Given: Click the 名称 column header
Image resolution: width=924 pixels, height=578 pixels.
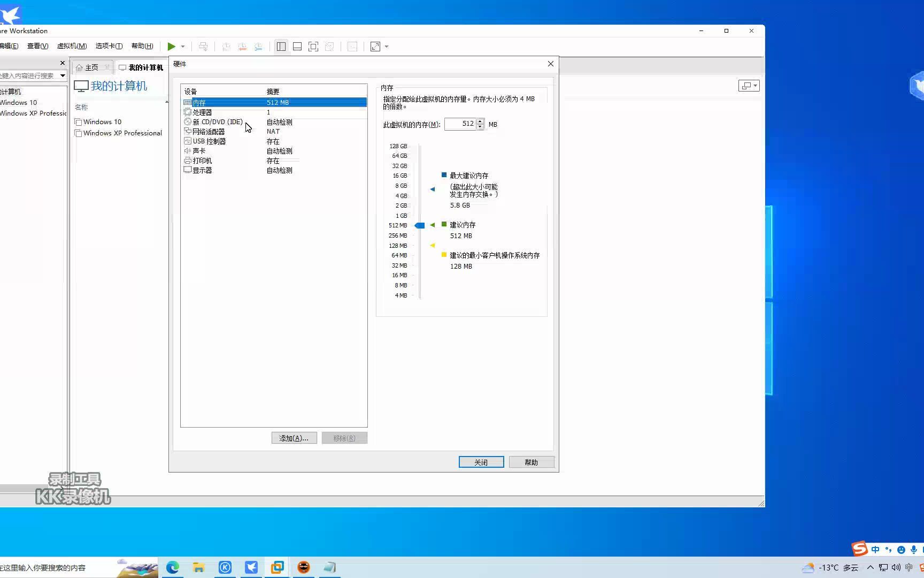Looking at the screenshot, I should click(81, 107).
